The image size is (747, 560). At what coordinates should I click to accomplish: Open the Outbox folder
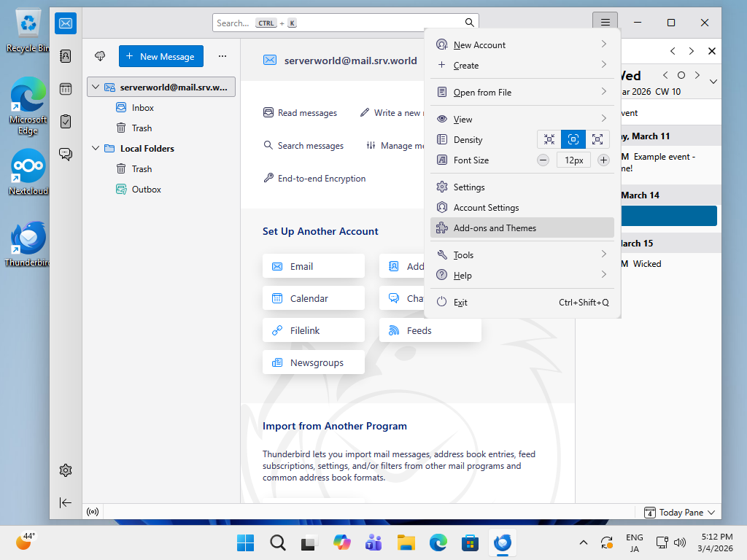click(x=161, y=190)
